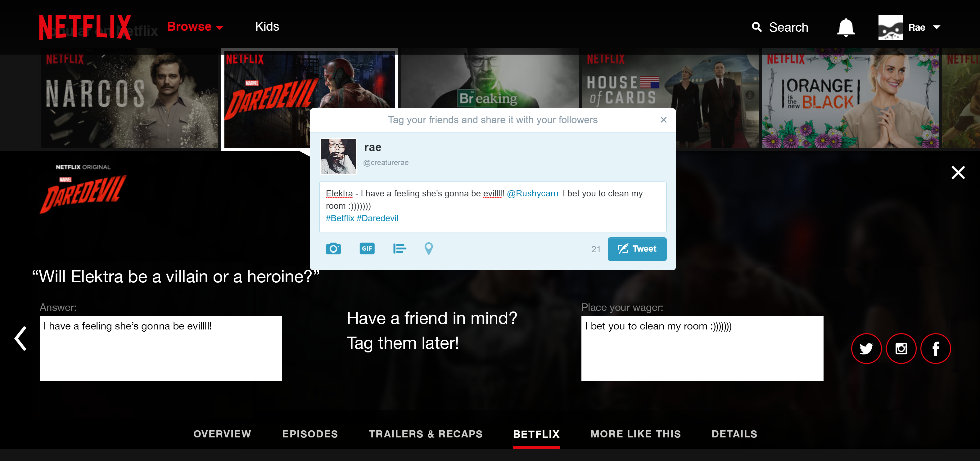This screenshot has width=980, height=461.
Task: Click the @Rushycarrr mention
Action: 533,194
